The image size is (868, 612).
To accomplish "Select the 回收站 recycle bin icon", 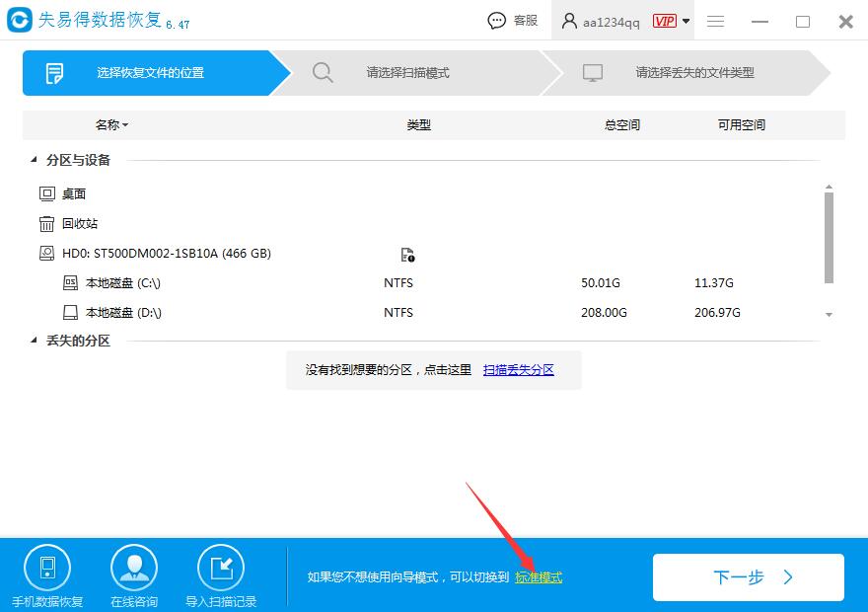I will tap(46, 223).
